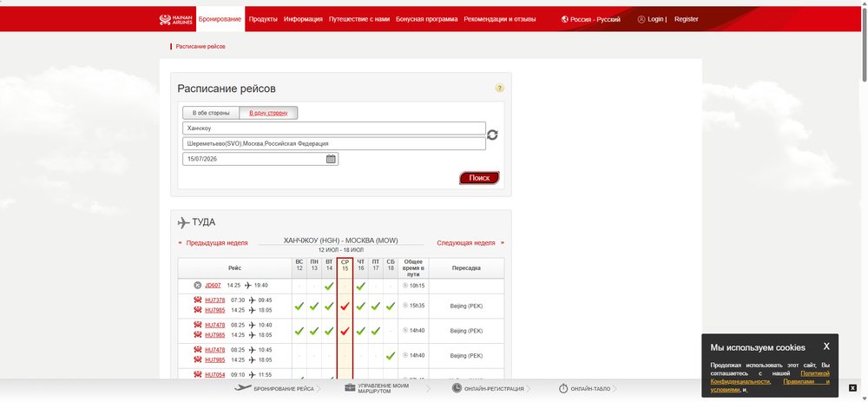Open the Бонусная программа menu
The height and width of the screenshot is (402, 868).
427,19
